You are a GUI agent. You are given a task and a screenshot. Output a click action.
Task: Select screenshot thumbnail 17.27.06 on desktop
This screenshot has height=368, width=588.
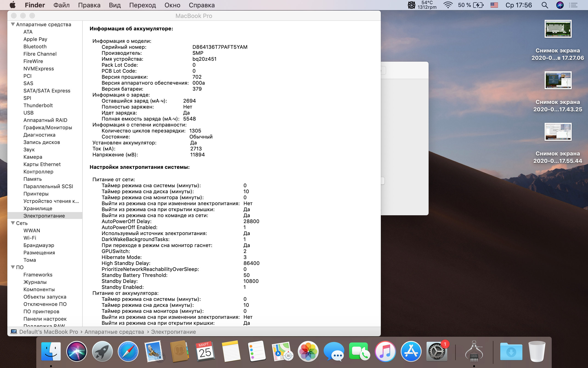click(558, 29)
